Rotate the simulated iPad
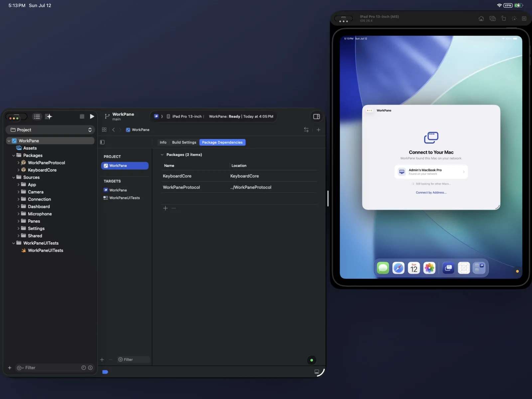This screenshot has width=532, height=399. coord(503,19)
